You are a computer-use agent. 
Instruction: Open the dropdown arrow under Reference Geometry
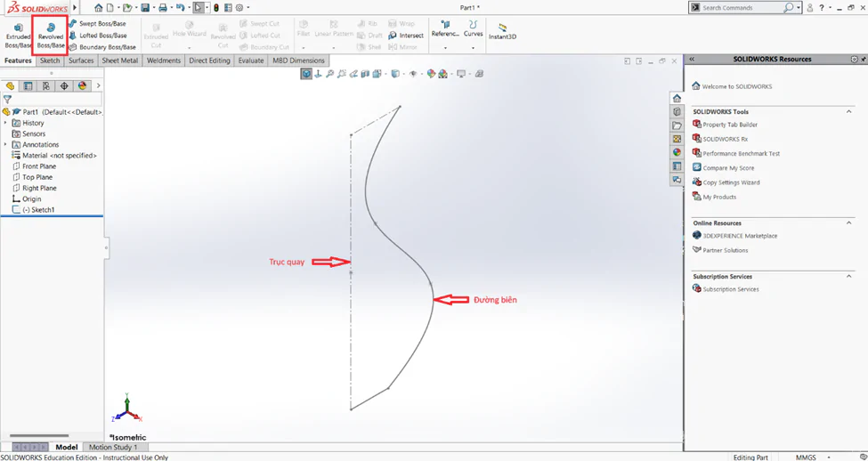[445, 48]
